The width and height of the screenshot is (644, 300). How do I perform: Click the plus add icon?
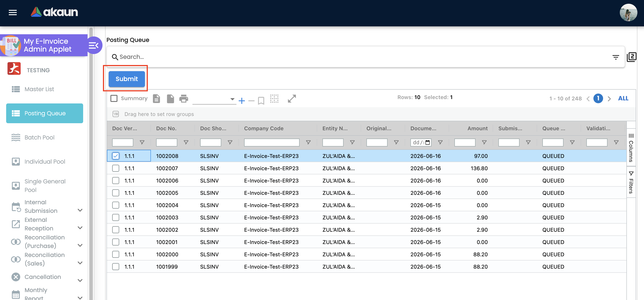click(x=241, y=101)
